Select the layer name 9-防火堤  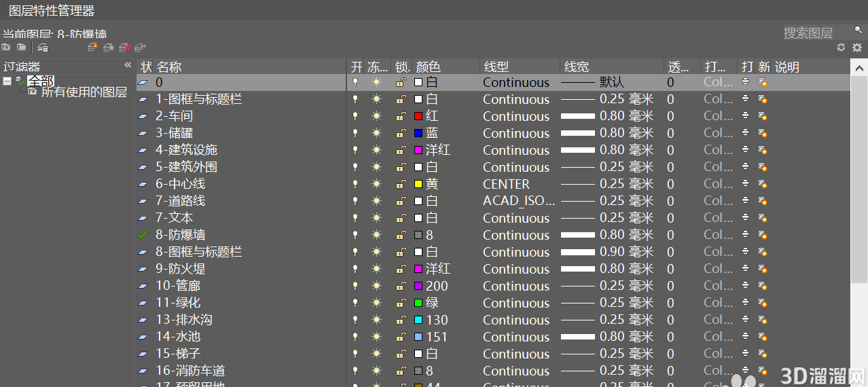click(180, 269)
